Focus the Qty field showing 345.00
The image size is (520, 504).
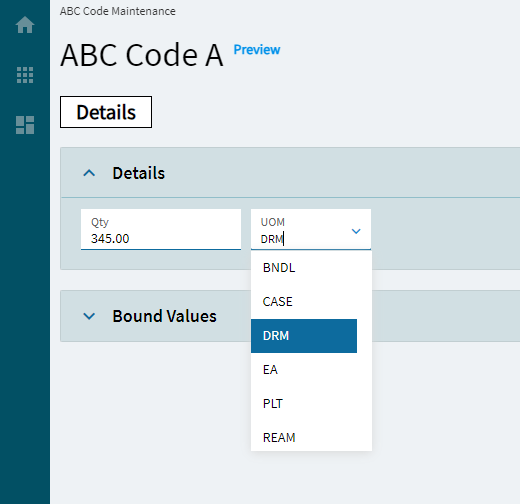click(x=161, y=229)
